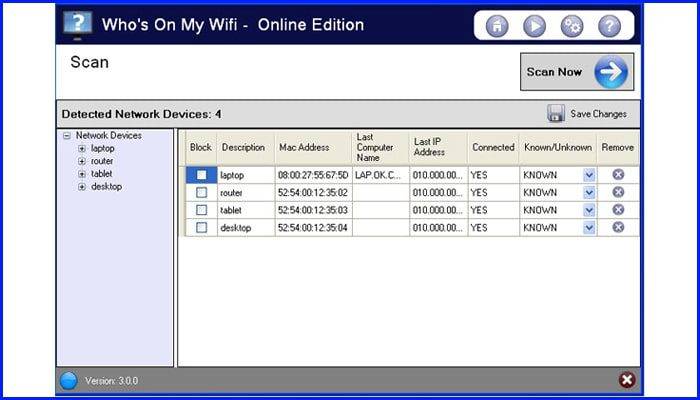Select Network Devices tree label
The width and height of the screenshot is (700, 400).
[108, 135]
